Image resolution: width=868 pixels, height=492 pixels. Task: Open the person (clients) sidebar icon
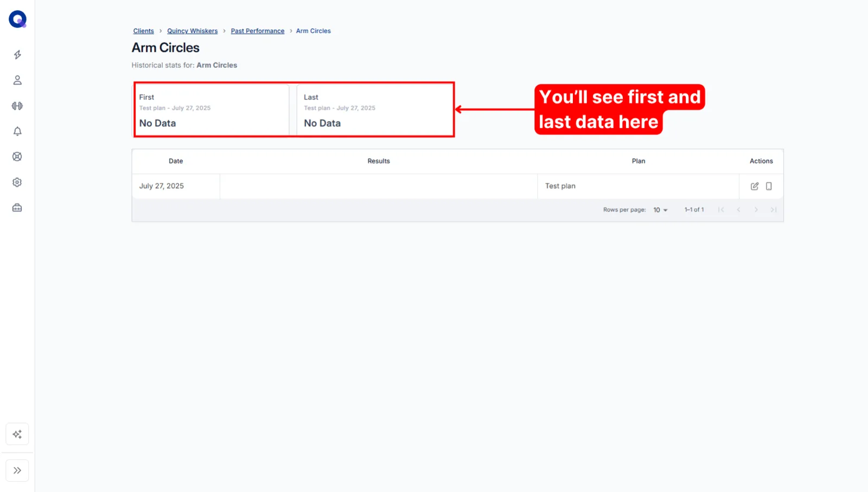point(17,80)
